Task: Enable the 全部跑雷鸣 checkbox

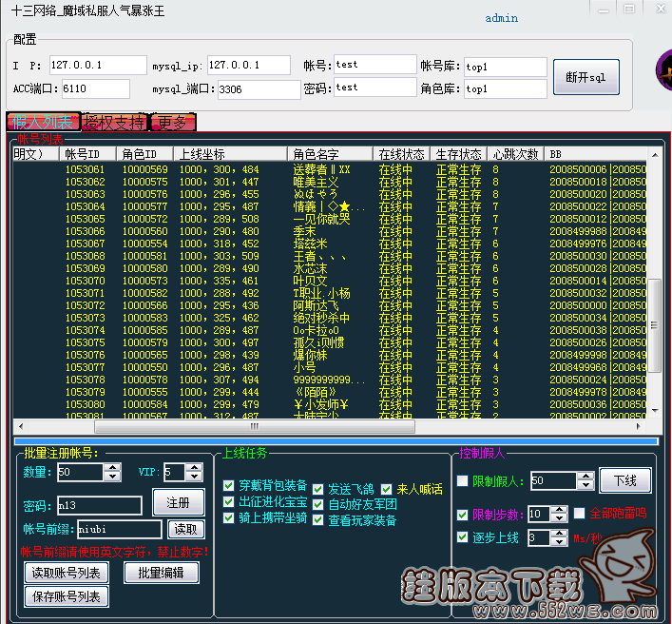Action: point(580,513)
